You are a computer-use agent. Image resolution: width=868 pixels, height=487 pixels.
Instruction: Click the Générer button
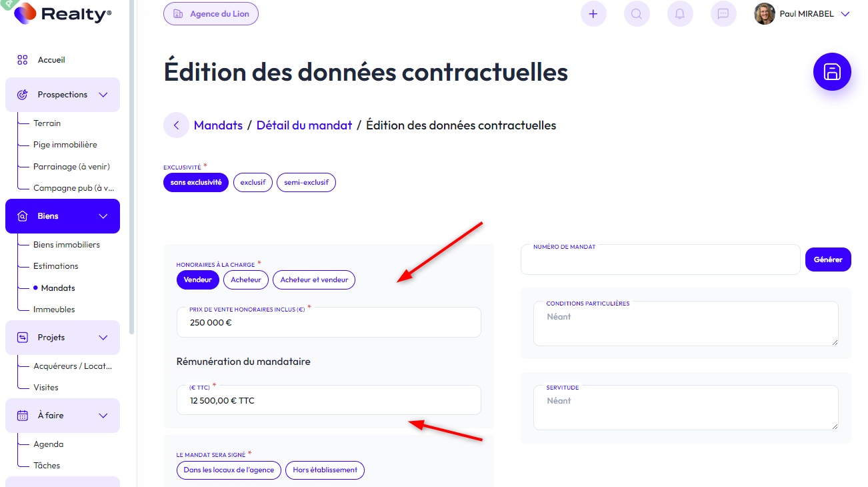pyautogui.click(x=828, y=260)
